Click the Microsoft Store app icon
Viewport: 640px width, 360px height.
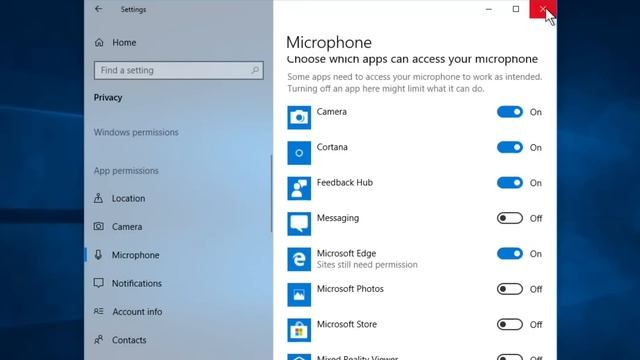click(x=299, y=330)
